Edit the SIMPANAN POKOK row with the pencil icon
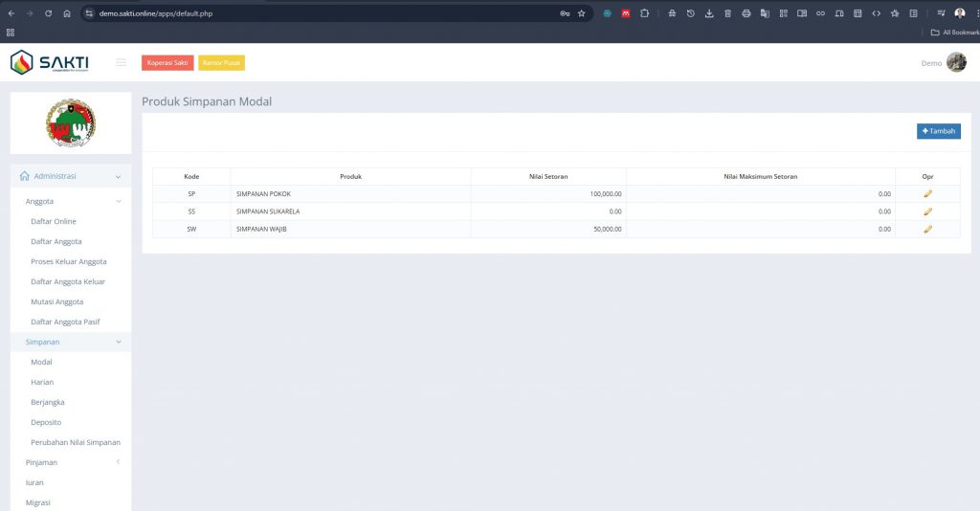The height and width of the screenshot is (511, 980). tap(927, 193)
